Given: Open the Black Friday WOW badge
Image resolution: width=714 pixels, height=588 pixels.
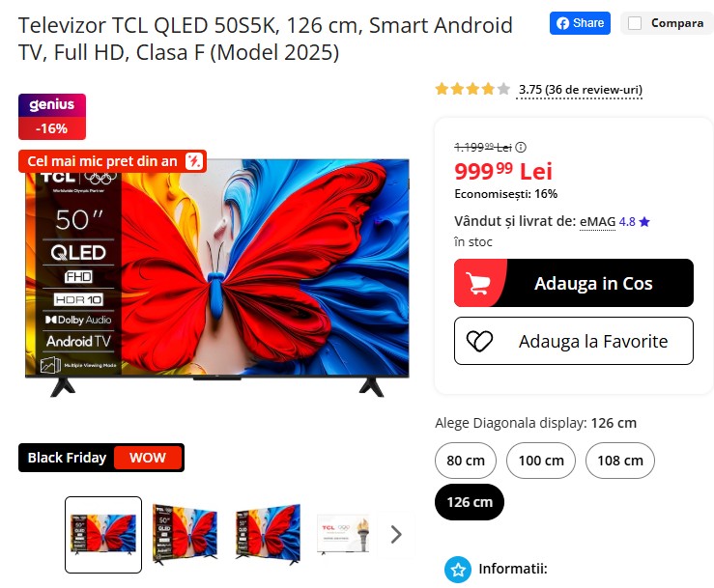Looking at the screenshot, I should [101, 458].
